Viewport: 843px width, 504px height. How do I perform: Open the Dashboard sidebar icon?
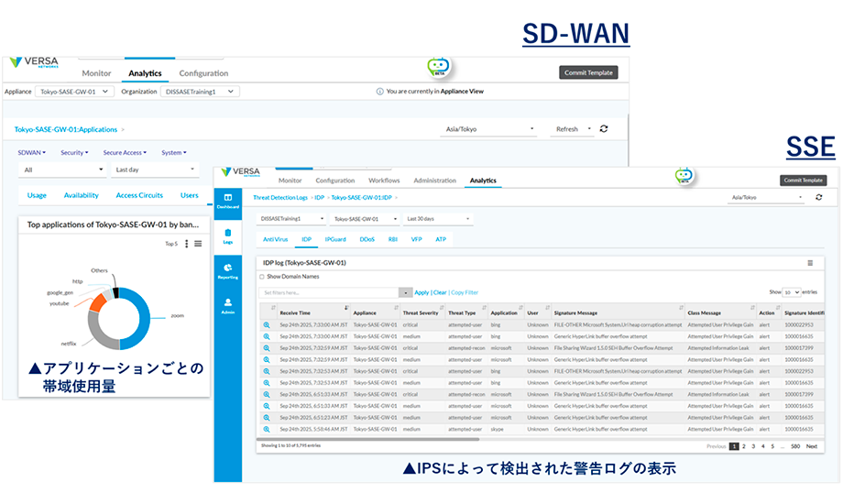(228, 201)
